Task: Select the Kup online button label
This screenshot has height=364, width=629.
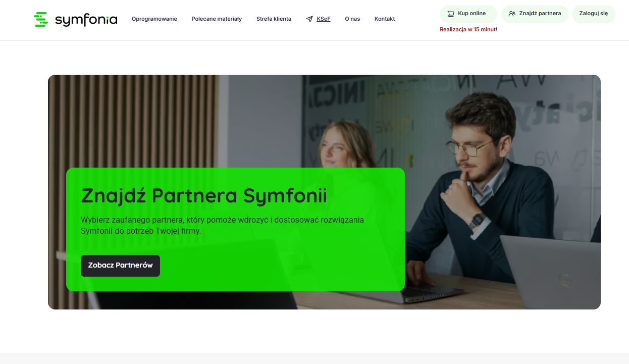Action: click(x=472, y=14)
